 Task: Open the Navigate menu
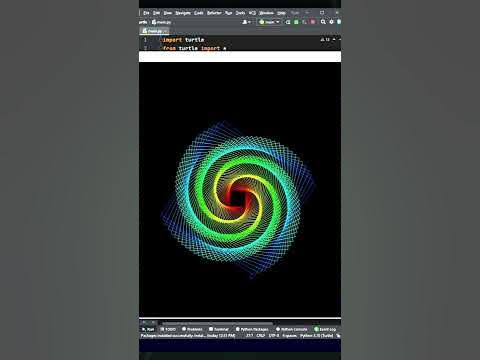tap(183, 13)
